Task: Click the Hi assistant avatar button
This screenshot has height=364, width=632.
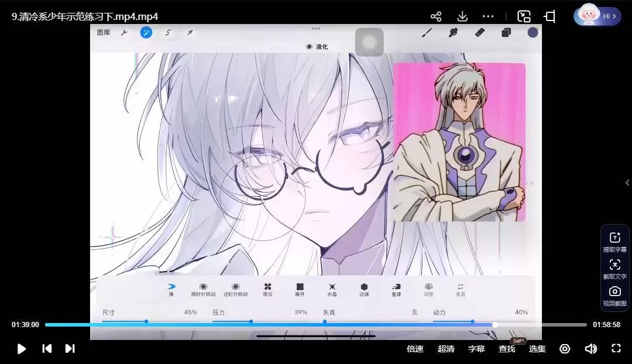Action: [x=597, y=16]
